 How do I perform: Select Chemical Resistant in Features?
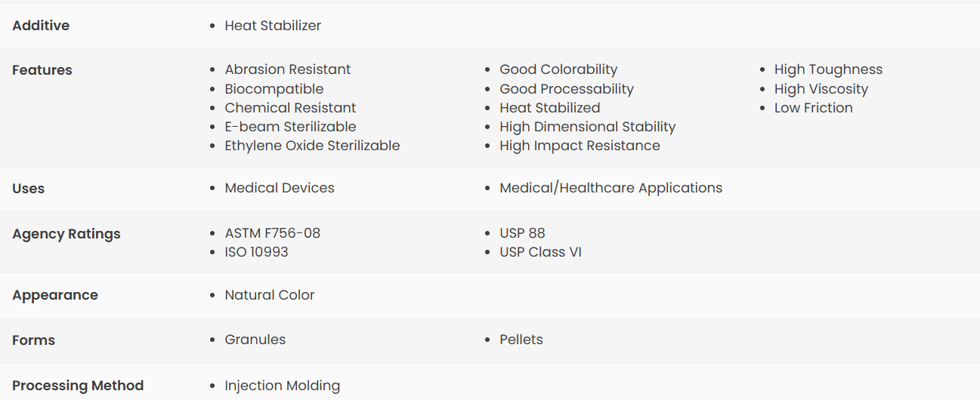[x=290, y=108]
